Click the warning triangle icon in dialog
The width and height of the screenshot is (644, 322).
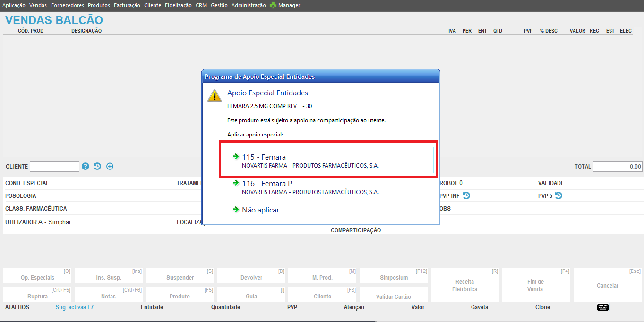click(215, 95)
